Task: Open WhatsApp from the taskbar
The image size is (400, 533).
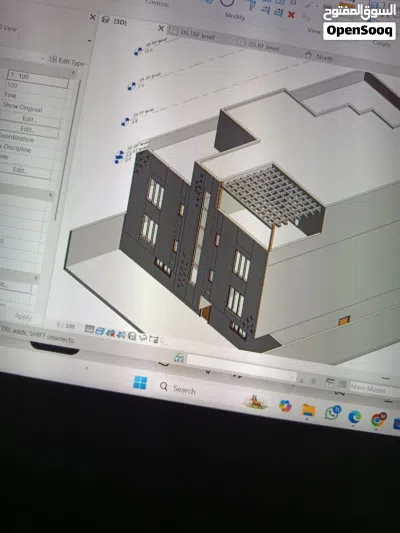Action: [332, 413]
